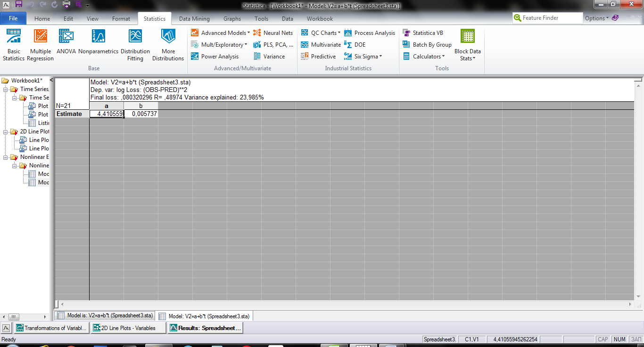Switch to the Home ribbon tab
The image size is (644, 347).
(42, 19)
